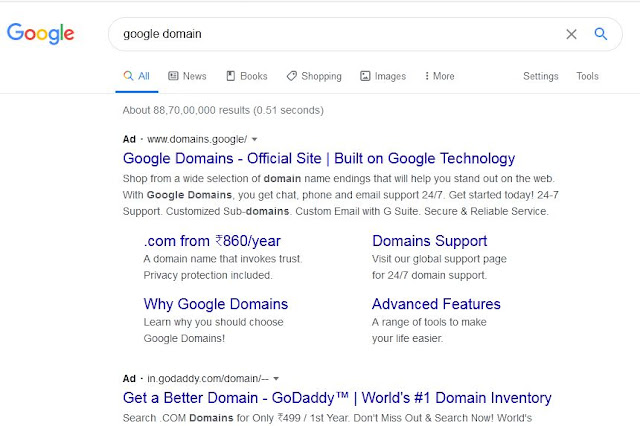Click the picture icon on the Images tab
The image size is (640, 426).
click(365, 76)
